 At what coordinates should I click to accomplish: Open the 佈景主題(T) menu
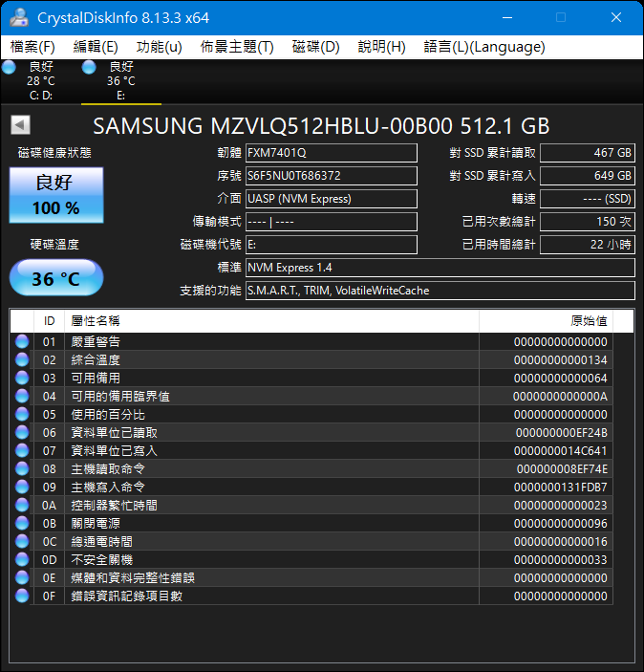[x=237, y=47]
